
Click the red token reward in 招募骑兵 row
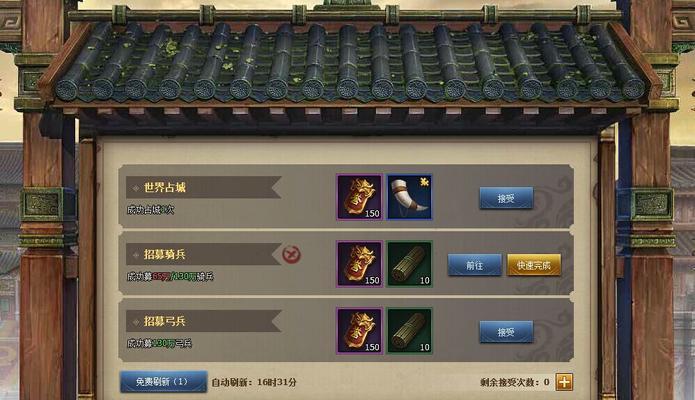tap(359, 264)
